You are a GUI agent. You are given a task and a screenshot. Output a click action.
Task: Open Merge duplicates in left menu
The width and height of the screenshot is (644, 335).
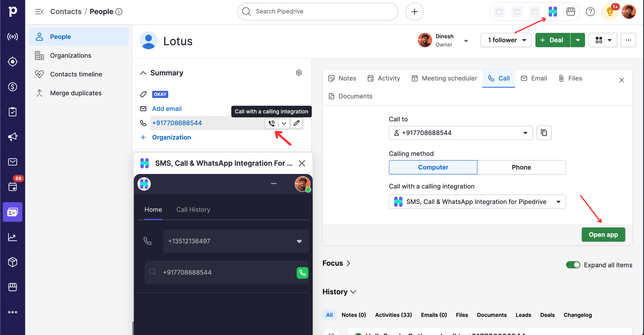tap(76, 93)
